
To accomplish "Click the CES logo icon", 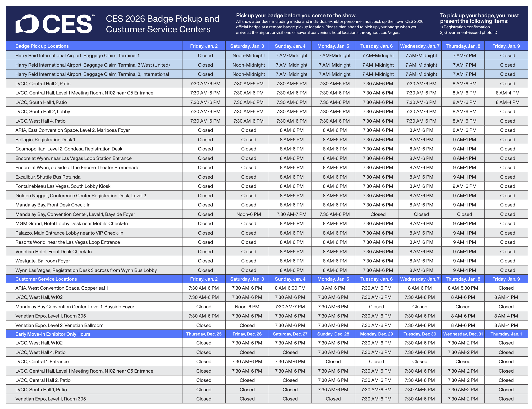I will 27,24.
